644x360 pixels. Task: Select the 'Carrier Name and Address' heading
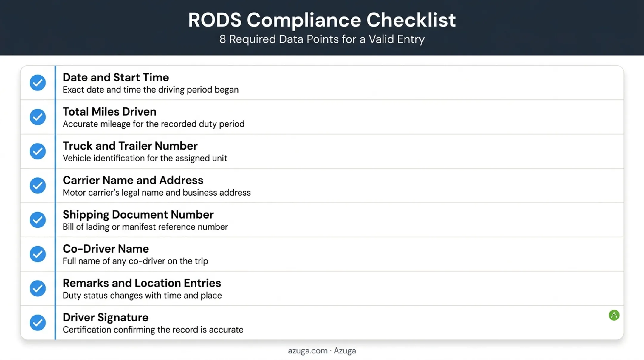133,180
